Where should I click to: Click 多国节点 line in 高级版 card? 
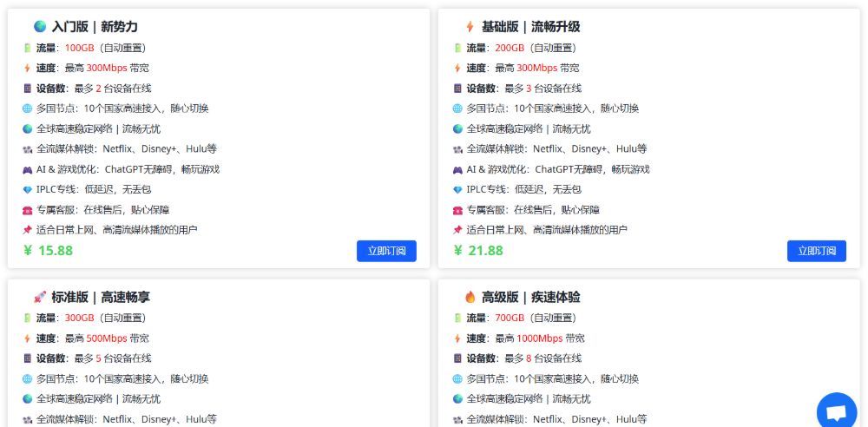[552, 378]
